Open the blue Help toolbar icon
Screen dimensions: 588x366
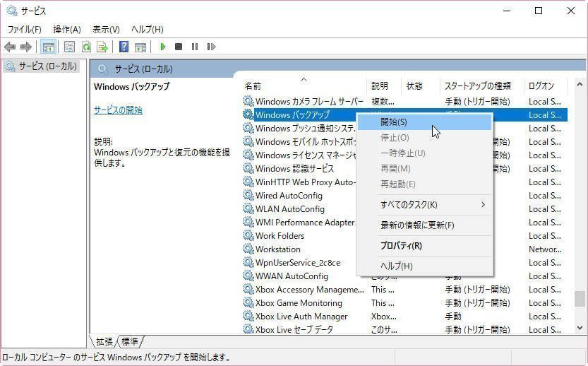pos(124,47)
